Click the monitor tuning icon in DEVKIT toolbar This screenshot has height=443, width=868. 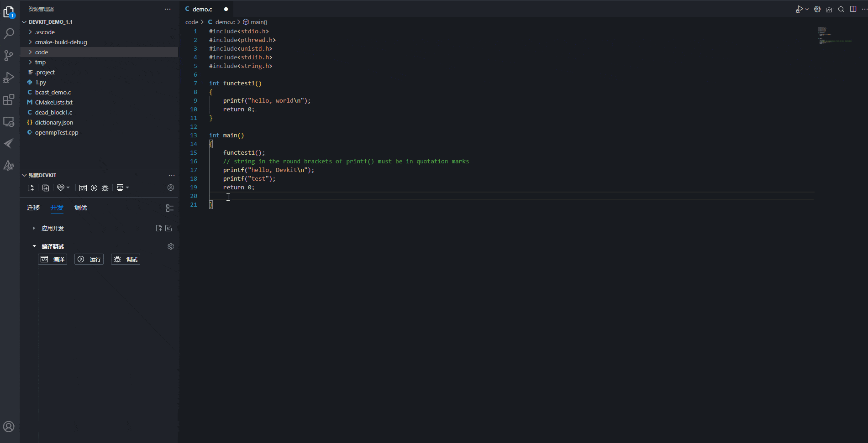pyautogui.click(x=120, y=188)
